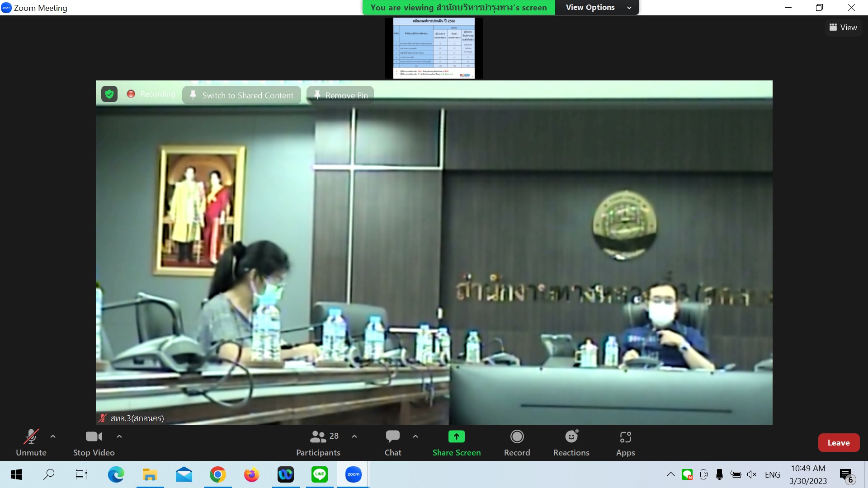Leave the meeting
Image resolution: width=868 pixels, height=488 pixels.
pos(838,443)
